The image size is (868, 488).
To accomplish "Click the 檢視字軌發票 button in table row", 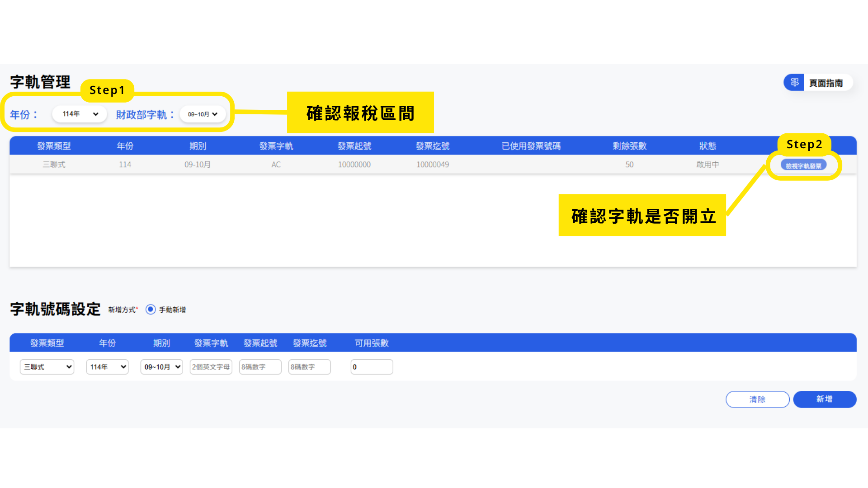I will 803,165.
